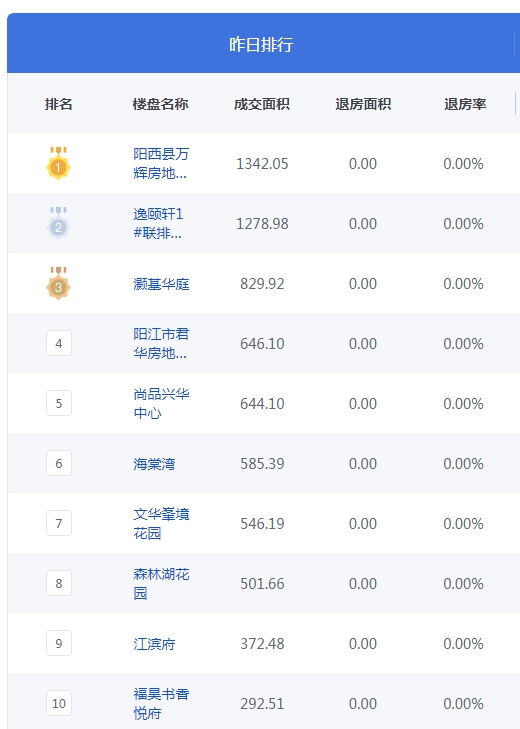Switch to the 昨日排行 tab

(261, 45)
